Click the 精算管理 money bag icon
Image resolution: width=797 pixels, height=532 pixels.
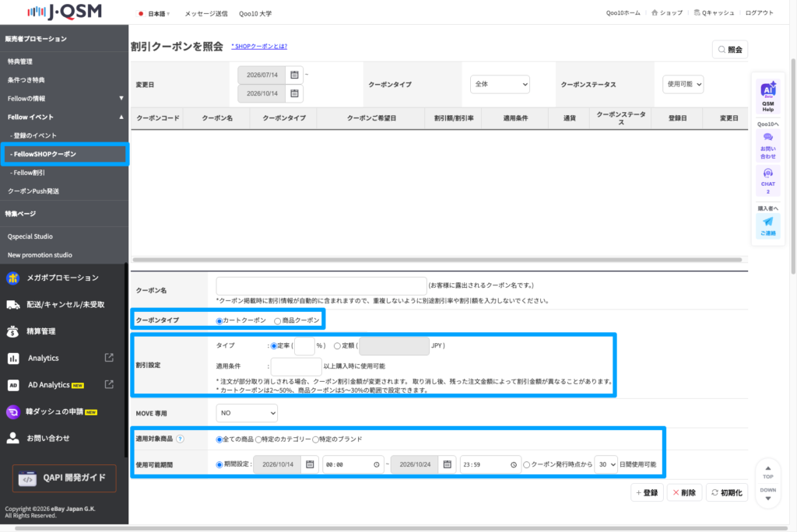click(x=12, y=331)
